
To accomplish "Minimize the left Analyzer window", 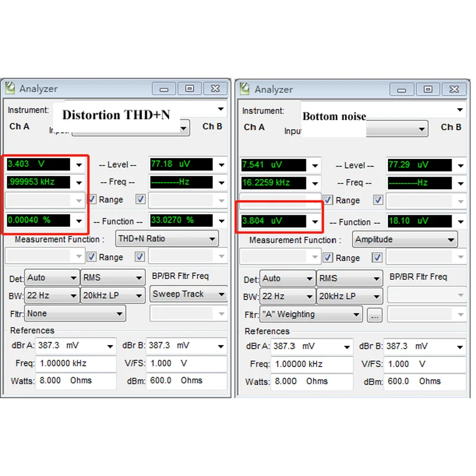I will click(x=164, y=89).
